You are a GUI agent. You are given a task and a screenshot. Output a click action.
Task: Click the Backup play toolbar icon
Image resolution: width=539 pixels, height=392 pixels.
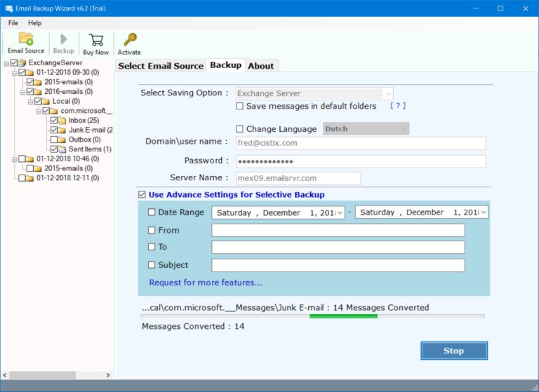pyautogui.click(x=64, y=39)
